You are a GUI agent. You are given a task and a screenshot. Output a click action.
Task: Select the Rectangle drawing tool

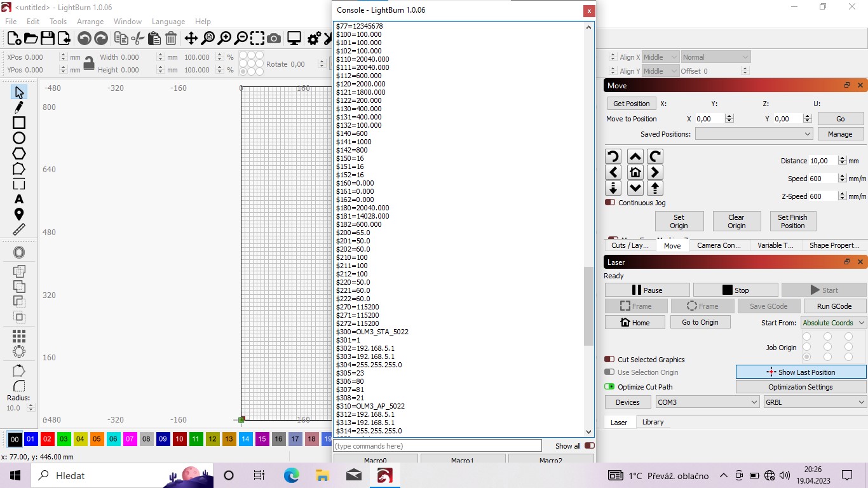pyautogui.click(x=19, y=123)
